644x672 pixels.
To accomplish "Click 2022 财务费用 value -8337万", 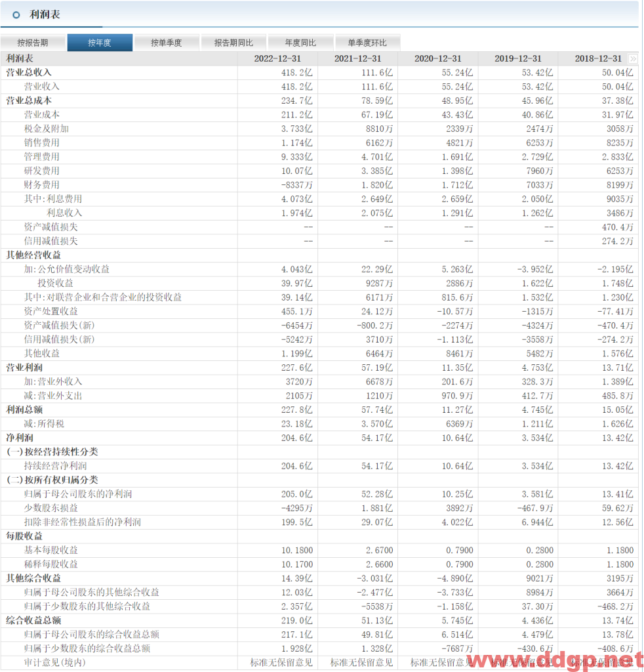I will tap(296, 185).
